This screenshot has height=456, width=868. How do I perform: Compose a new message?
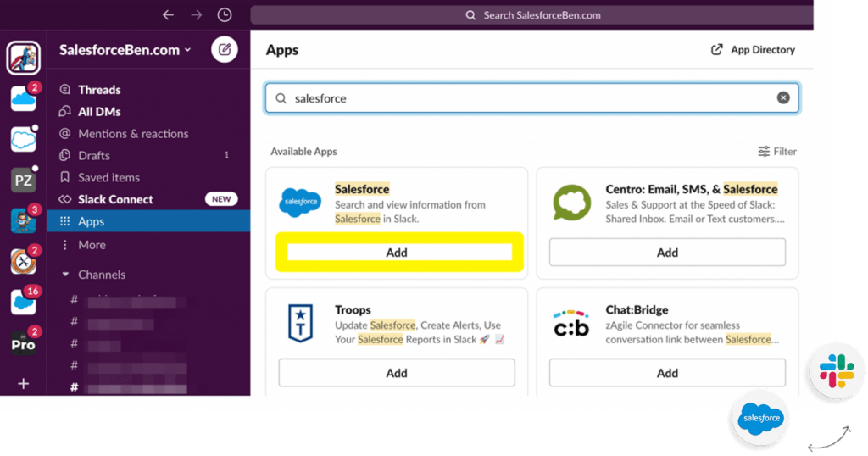coord(224,49)
